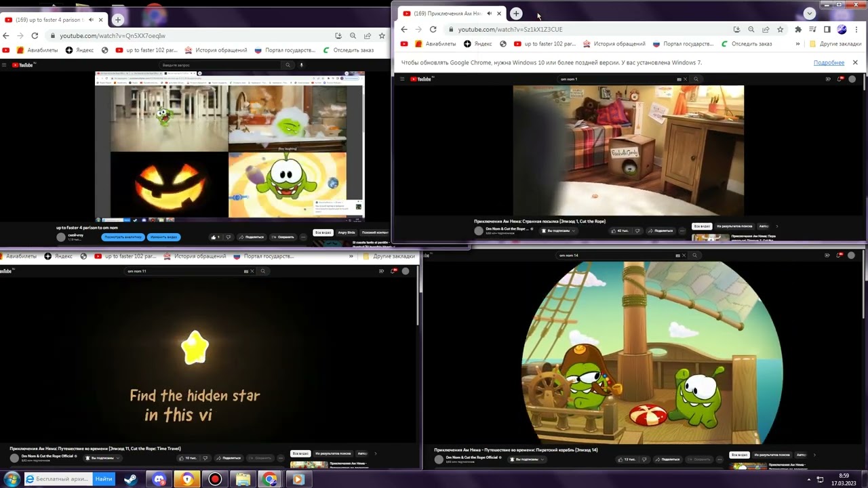Viewport: 868px width, 488px height.
Task: Open Яндекс bookmark in the top-left window
Action: (79, 50)
